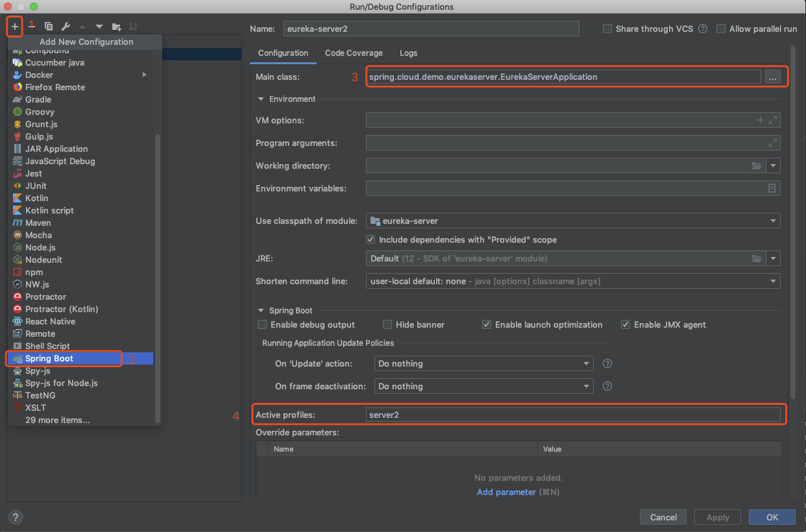The image size is (806, 532).
Task: Disable Enable launch optimization checkbox
Action: (x=487, y=325)
